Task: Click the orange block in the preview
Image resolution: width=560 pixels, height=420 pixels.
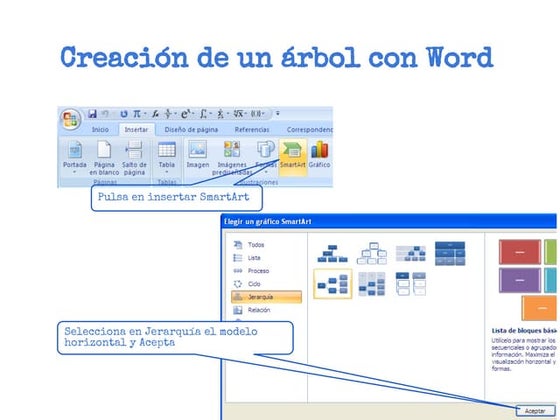Action: 539,308
